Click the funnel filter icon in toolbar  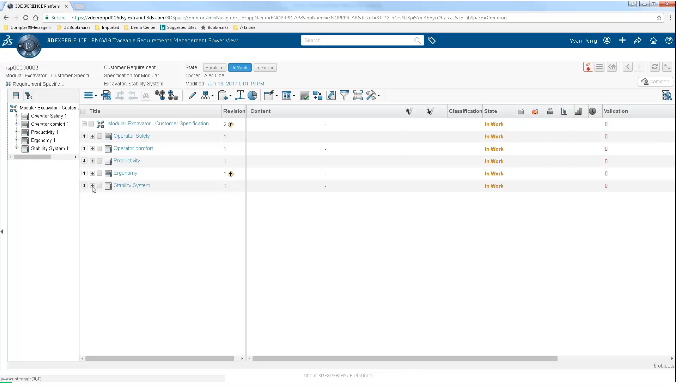[344, 95]
